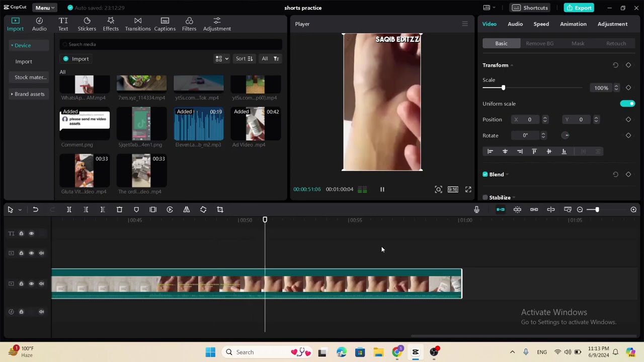Open the Filters tab
Image resolution: width=644 pixels, height=362 pixels.
(x=189, y=24)
